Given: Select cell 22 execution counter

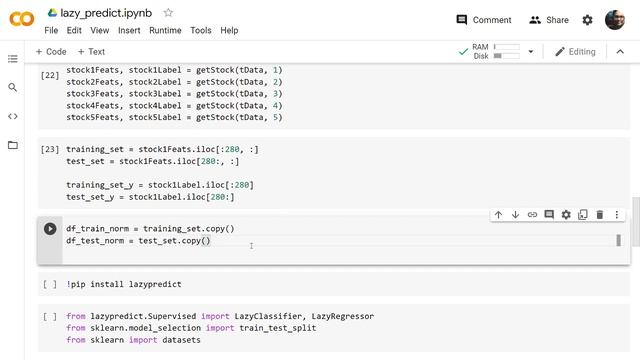Looking at the screenshot, I should point(50,76).
